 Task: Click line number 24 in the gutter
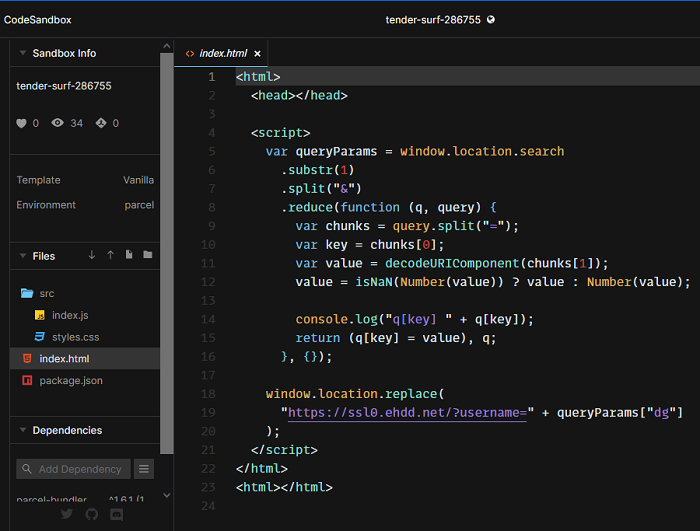(208, 506)
